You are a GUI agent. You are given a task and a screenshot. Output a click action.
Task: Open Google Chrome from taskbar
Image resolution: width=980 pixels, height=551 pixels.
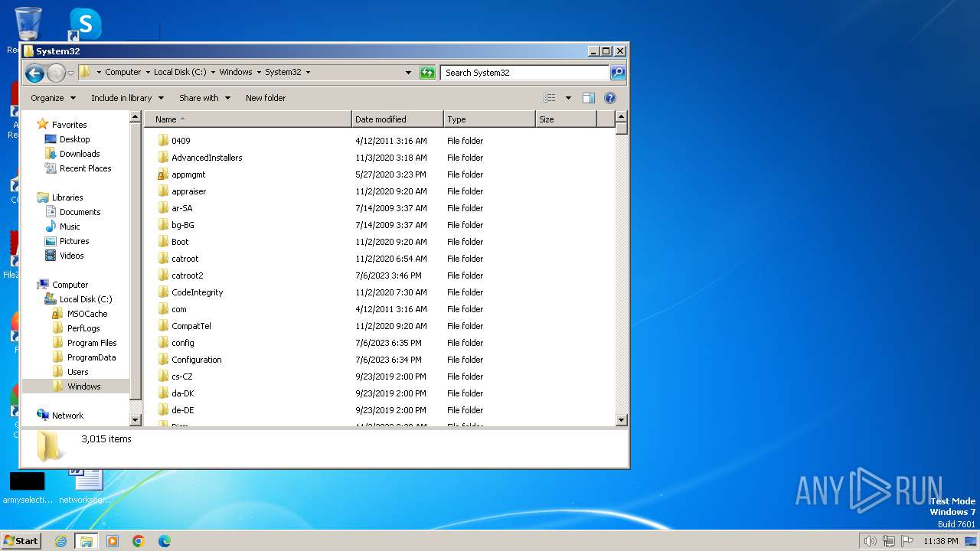tap(139, 541)
